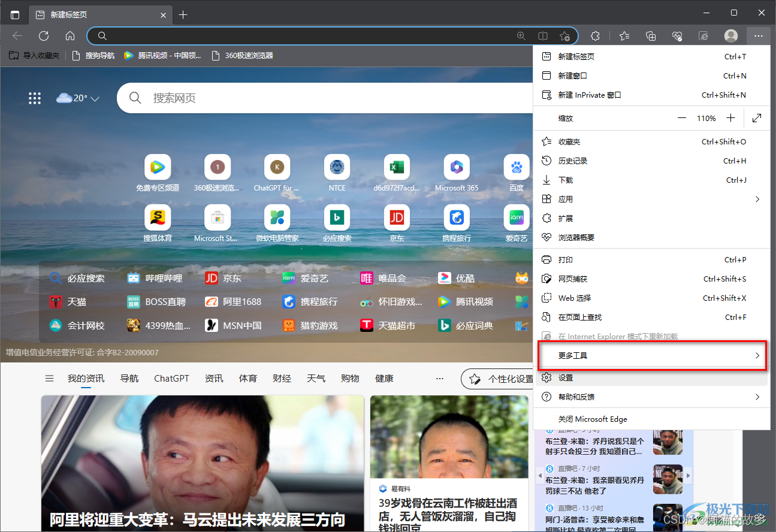Expand 帮助和反馈 submenu

(651, 397)
